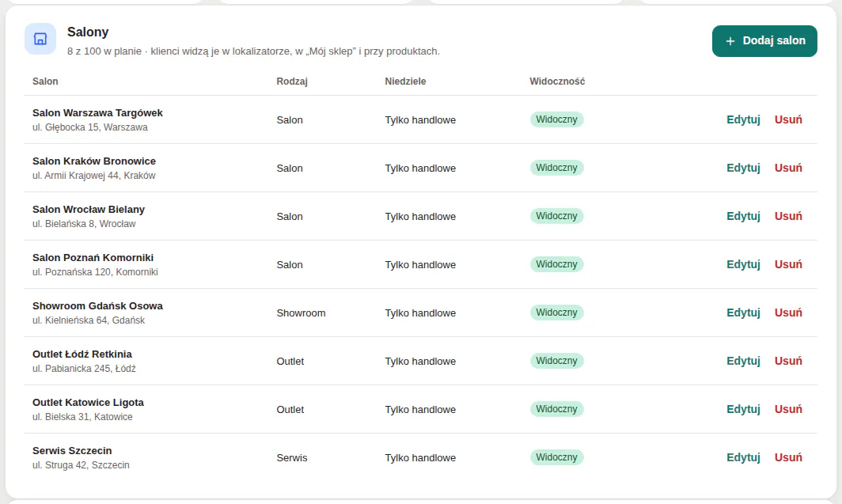Click the Rodzaj column header
Image resolution: width=842 pixels, height=504 pixels.
coord(292,81)
